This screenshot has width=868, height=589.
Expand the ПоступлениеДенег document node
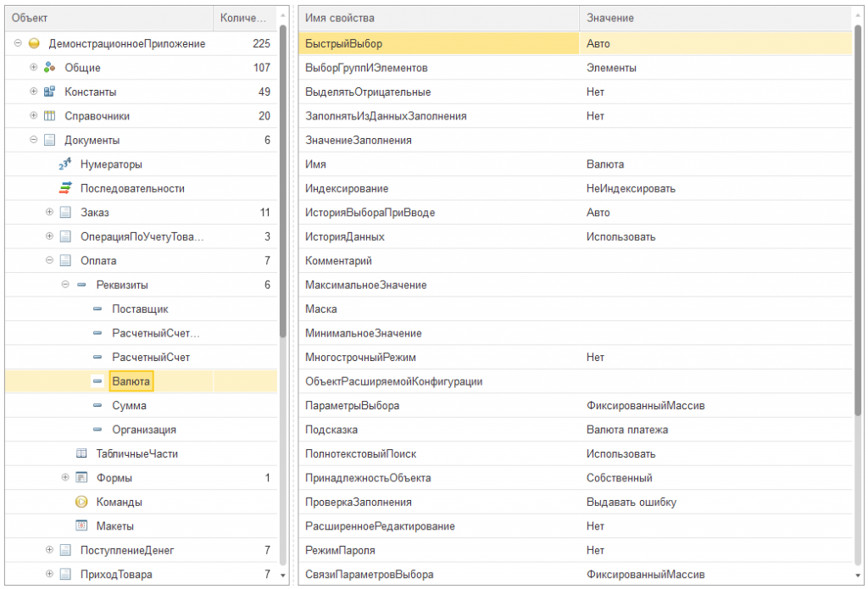[50, 550]
